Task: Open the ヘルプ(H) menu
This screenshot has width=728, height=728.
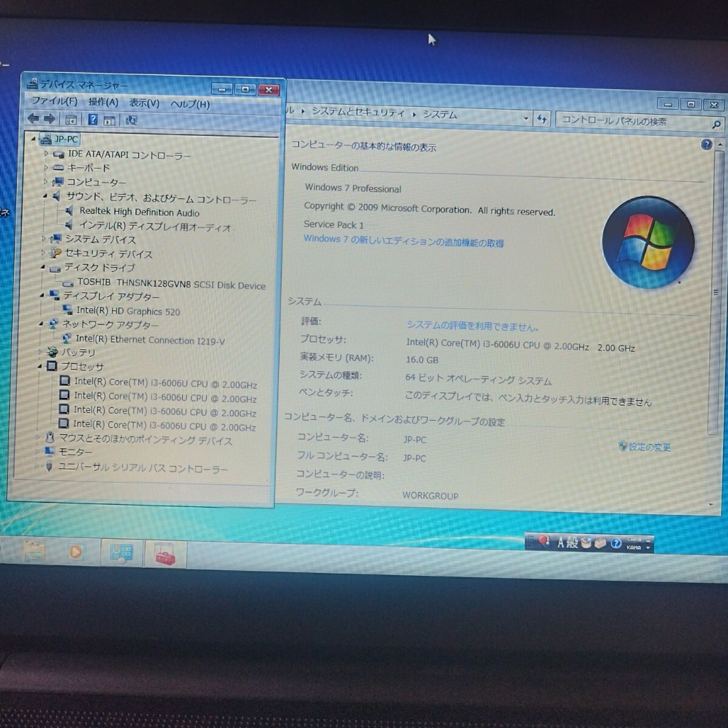Action: tap(190, 104)
